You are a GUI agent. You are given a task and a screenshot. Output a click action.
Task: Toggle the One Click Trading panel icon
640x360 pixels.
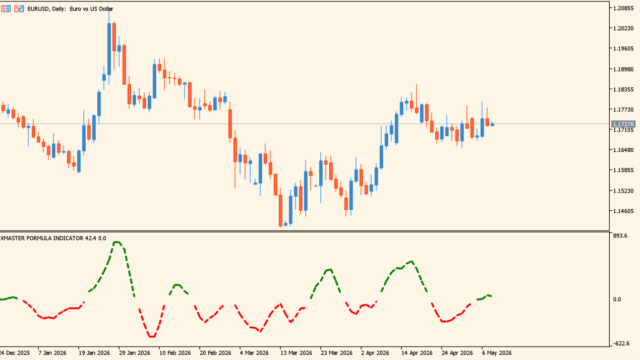point(19,9)
